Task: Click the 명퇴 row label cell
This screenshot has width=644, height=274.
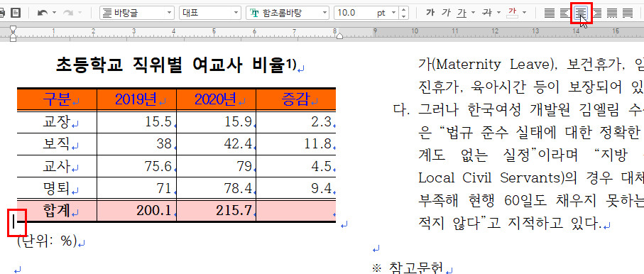Action: 57,188
